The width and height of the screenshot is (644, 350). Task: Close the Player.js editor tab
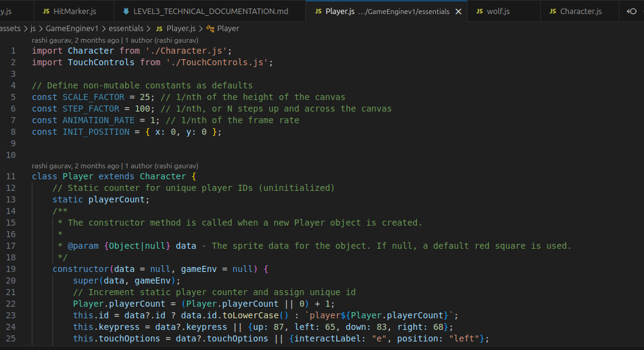(x=458, y=12)
